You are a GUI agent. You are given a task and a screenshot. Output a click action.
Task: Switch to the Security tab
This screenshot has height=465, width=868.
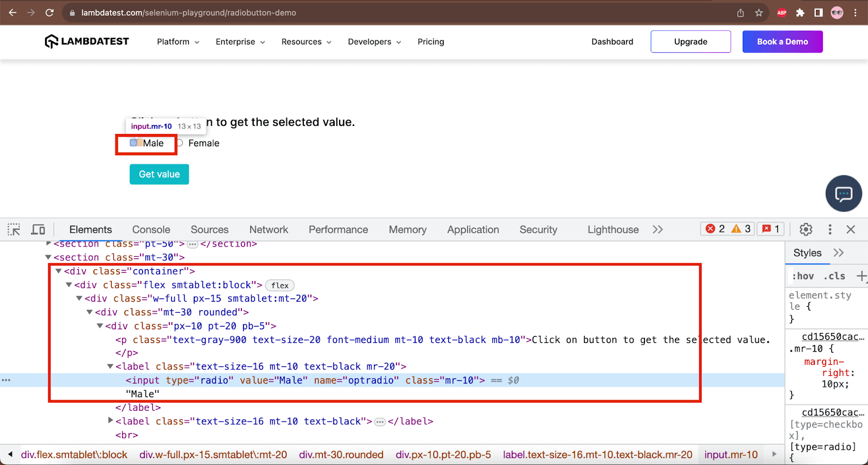[538, 230]
